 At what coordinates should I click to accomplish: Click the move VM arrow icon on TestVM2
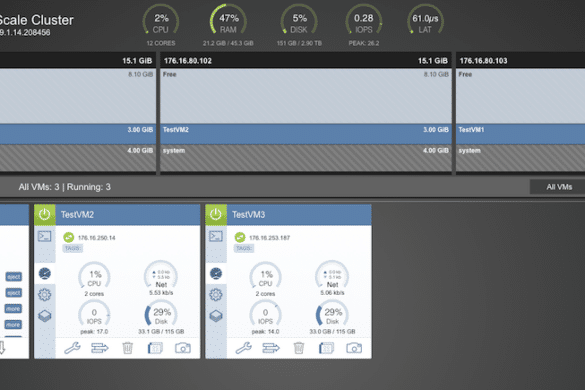[100, 348]
